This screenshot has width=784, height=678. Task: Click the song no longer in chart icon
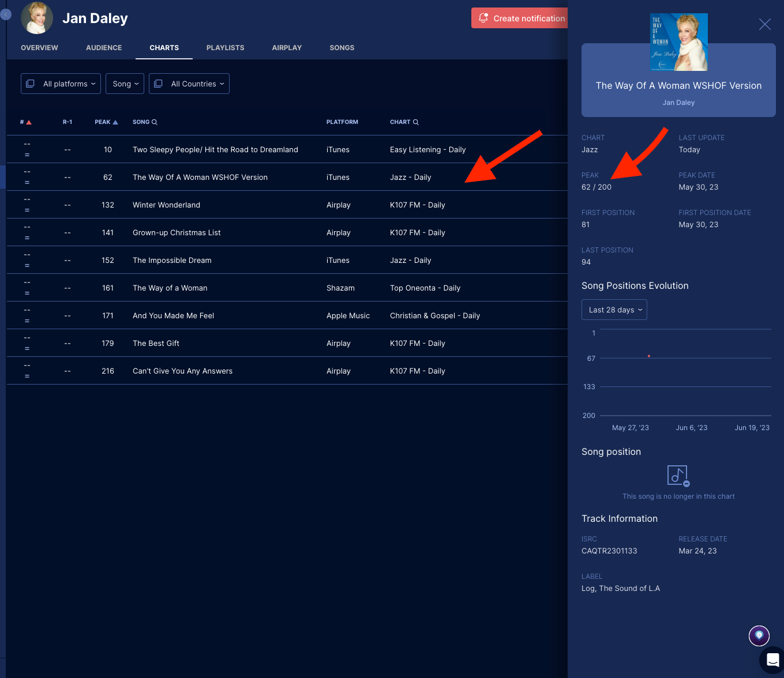tap(678, 476)
